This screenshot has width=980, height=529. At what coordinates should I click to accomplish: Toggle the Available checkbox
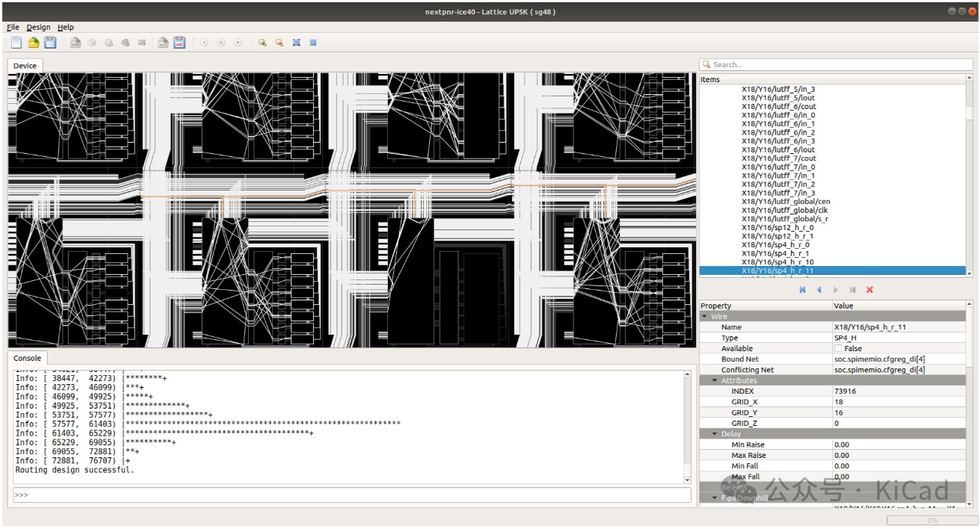(838, 349)
